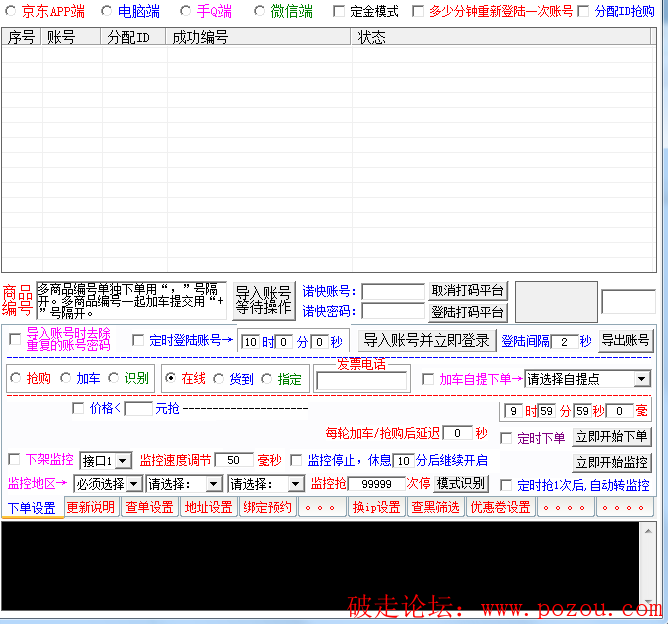668x624 pixels.
Task: Check the 分配ID抢购 checkbox
Action: (x=583, y=11)
